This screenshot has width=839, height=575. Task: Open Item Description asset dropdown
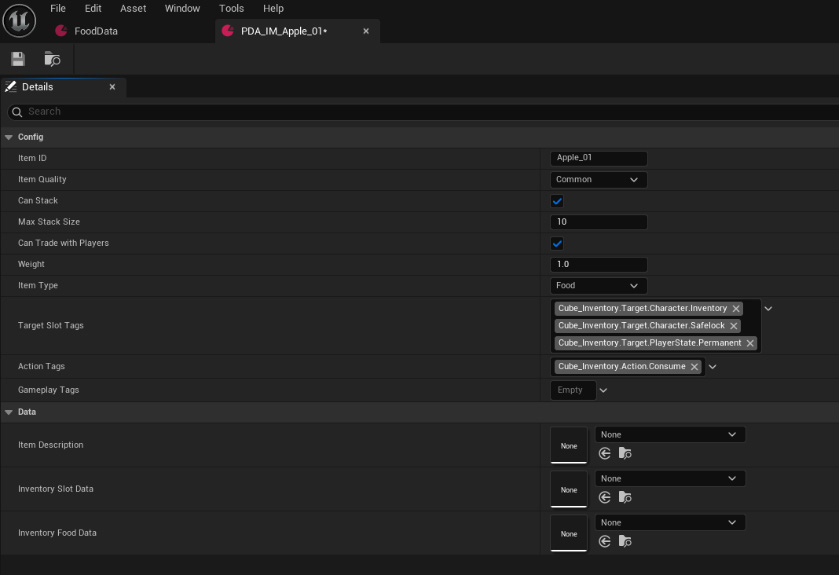click(670, 434)
